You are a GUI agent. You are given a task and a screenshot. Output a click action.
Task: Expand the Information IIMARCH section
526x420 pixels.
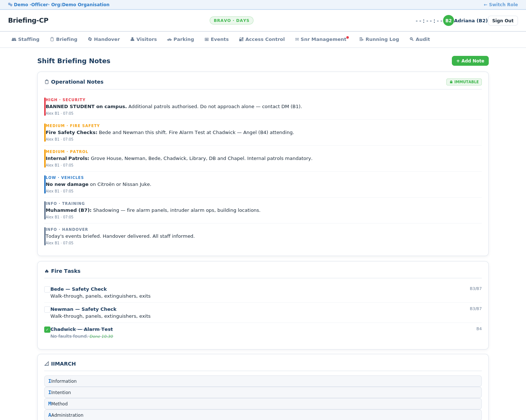click(x=263, y=381)
